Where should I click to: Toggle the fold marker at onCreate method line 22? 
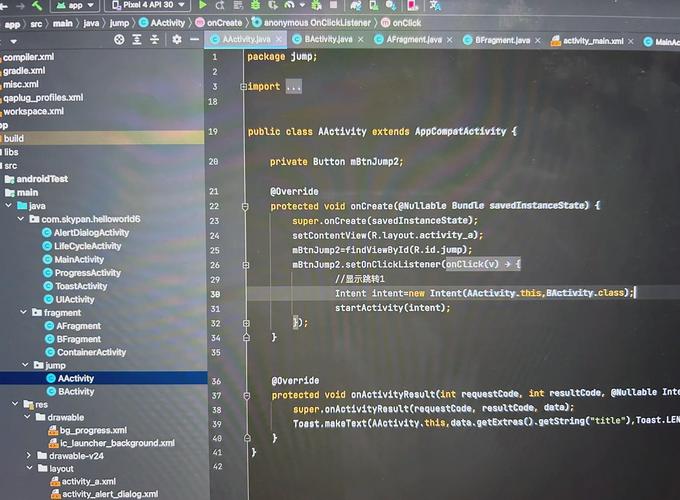tap(243, 205)
